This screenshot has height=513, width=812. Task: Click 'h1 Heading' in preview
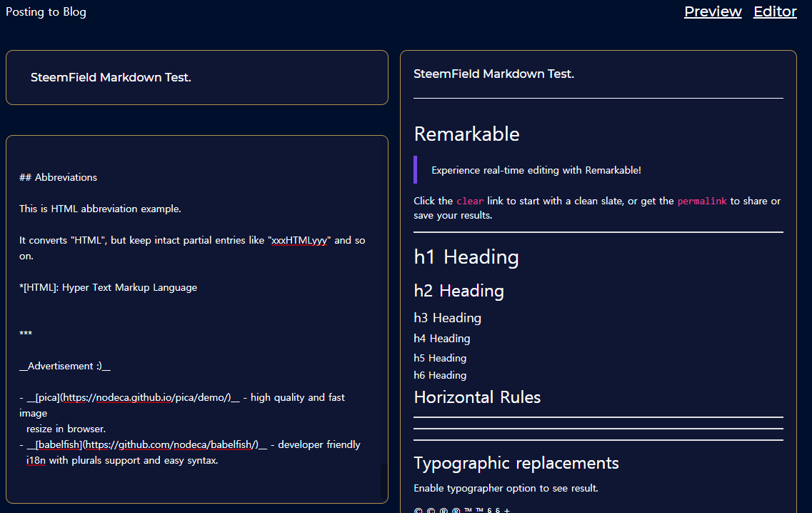(x=466, y=257)
